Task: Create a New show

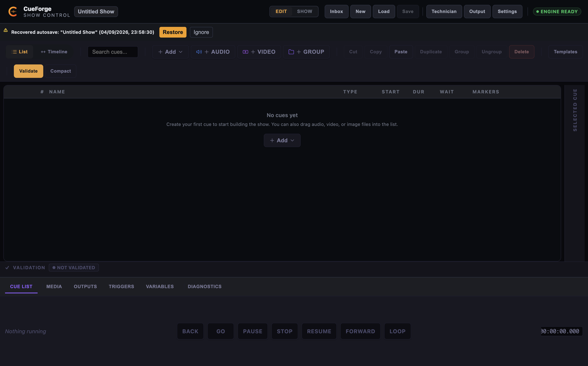Action: click(361, 11)
